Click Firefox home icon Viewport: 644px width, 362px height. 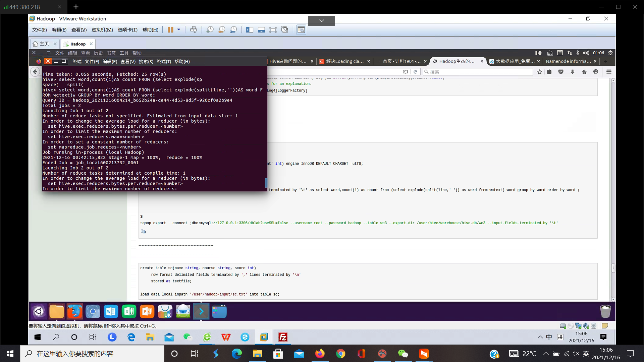coord(584,72)
